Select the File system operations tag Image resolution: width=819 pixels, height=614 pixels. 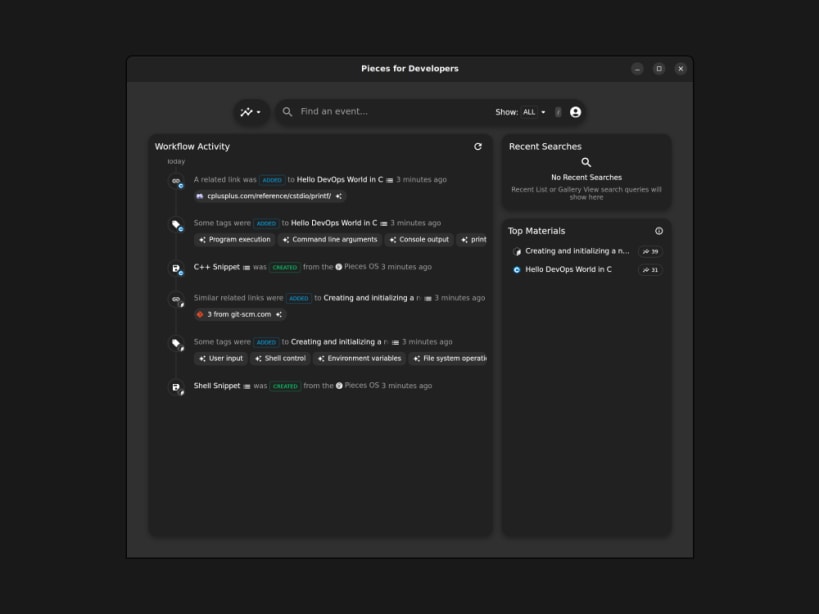click(448, 359)
